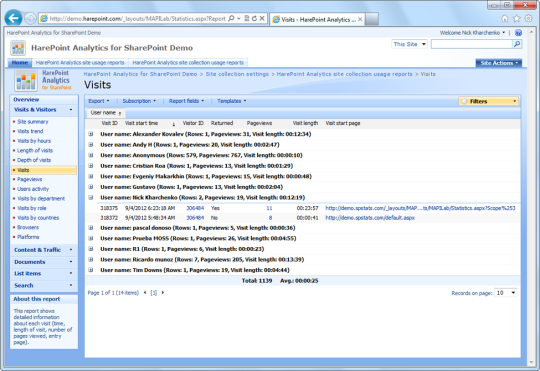
Task: Expand the Content & Traffic section
Action: [44, 250]
